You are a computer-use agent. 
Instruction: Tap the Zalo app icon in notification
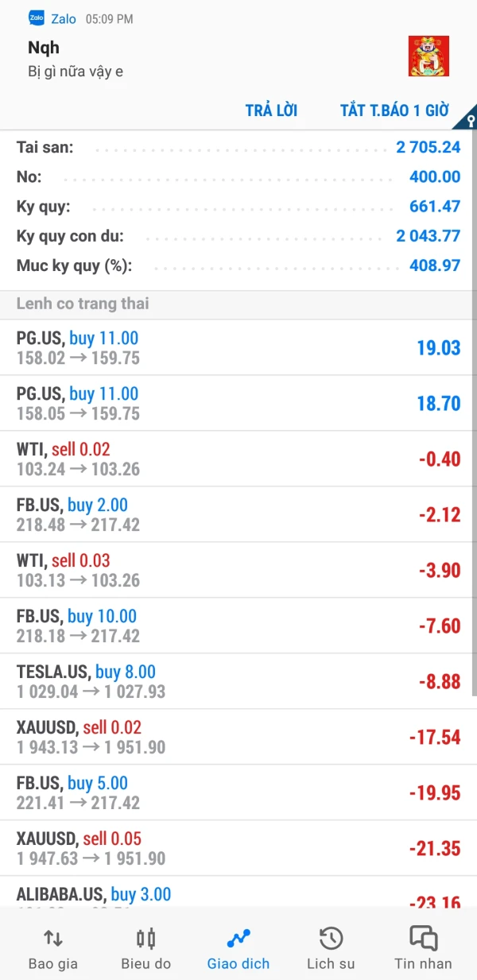(x=37, y=18)
